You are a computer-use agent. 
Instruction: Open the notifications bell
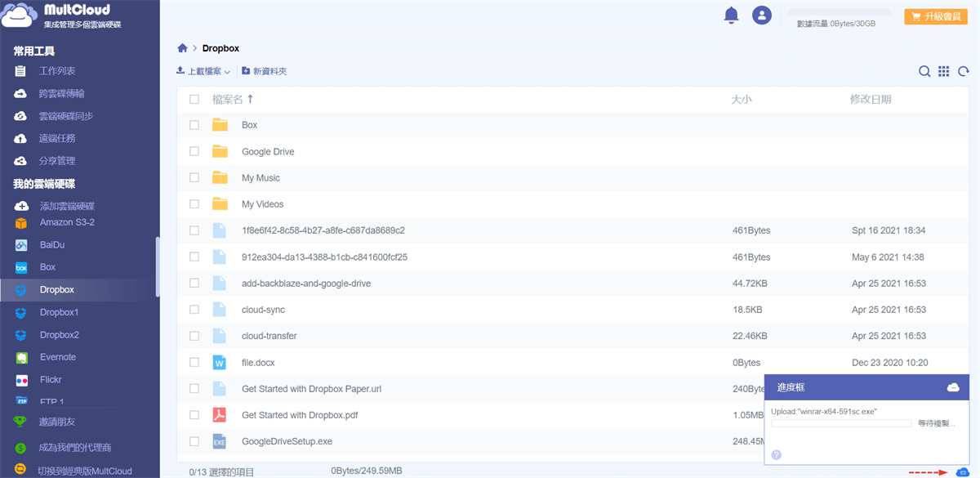[x=731, y=15]
